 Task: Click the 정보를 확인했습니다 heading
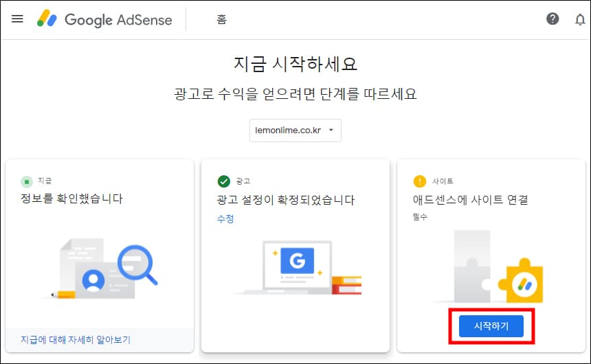71,198
